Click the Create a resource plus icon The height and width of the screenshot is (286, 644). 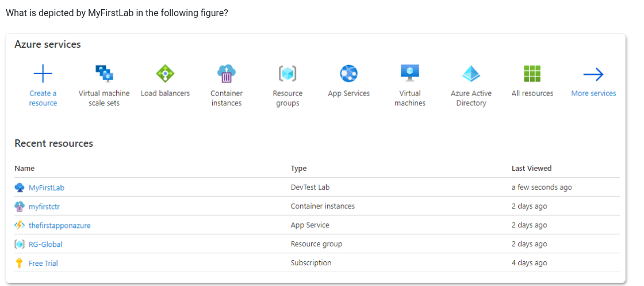coord(43,74)
